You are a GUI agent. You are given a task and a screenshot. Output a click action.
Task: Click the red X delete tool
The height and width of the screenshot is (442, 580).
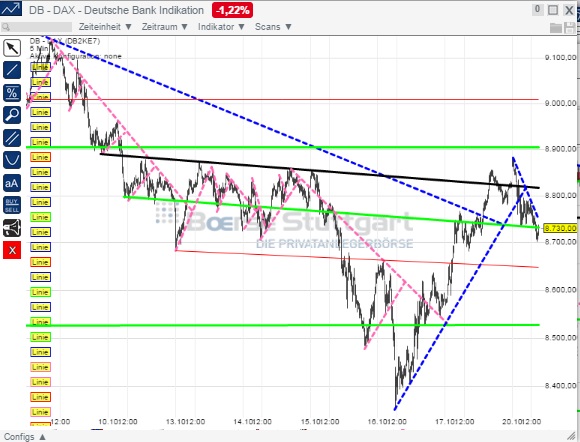12,250
